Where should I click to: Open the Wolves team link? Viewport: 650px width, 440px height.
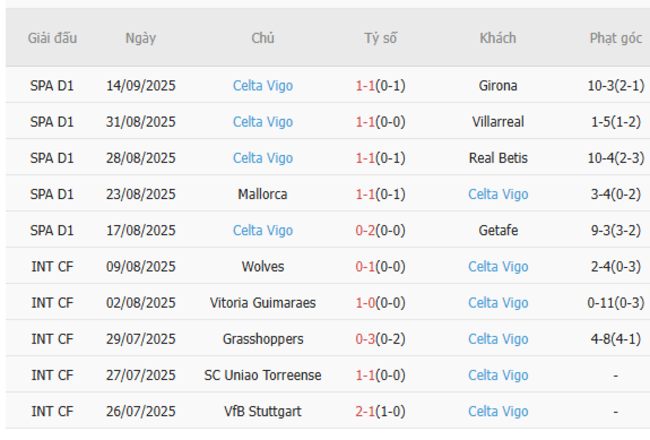click(263, 267)
